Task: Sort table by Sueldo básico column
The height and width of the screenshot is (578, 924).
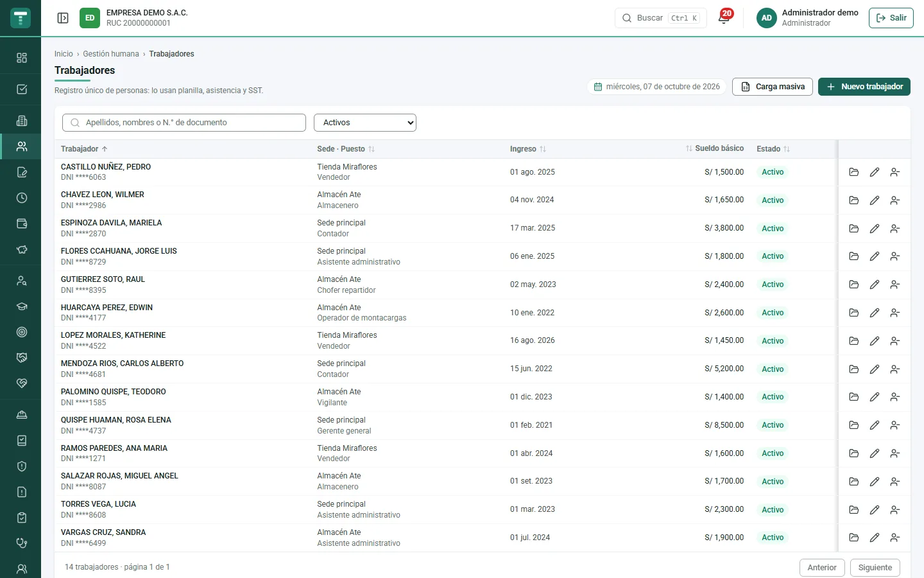Action: (x=715, y=148)
